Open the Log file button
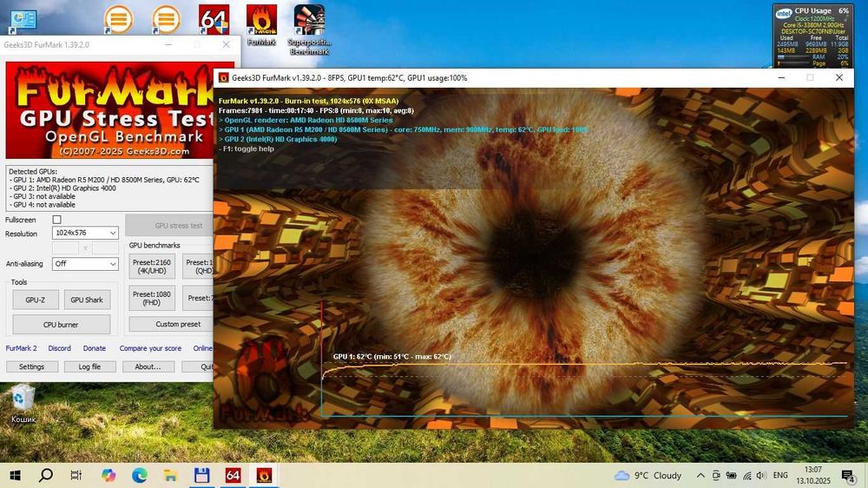The height and width of the screenshot is (488, 868). 89,366
